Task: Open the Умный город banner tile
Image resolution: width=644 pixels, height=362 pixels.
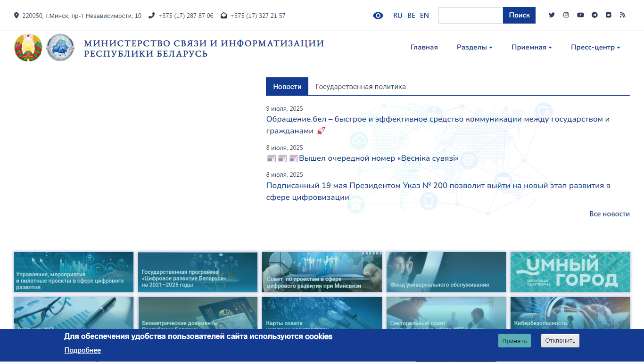Action: [x=570, y=272]
